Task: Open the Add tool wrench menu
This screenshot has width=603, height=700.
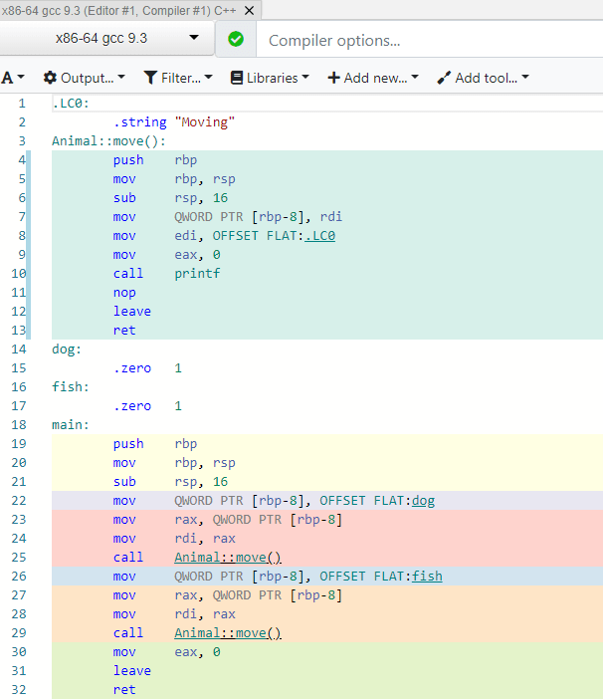Action: [483, 78]
